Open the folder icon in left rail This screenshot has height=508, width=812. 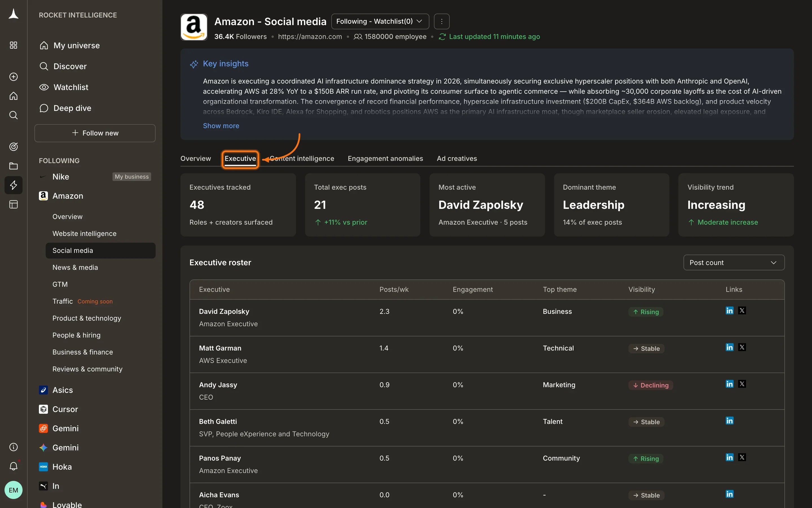(14, 166)
